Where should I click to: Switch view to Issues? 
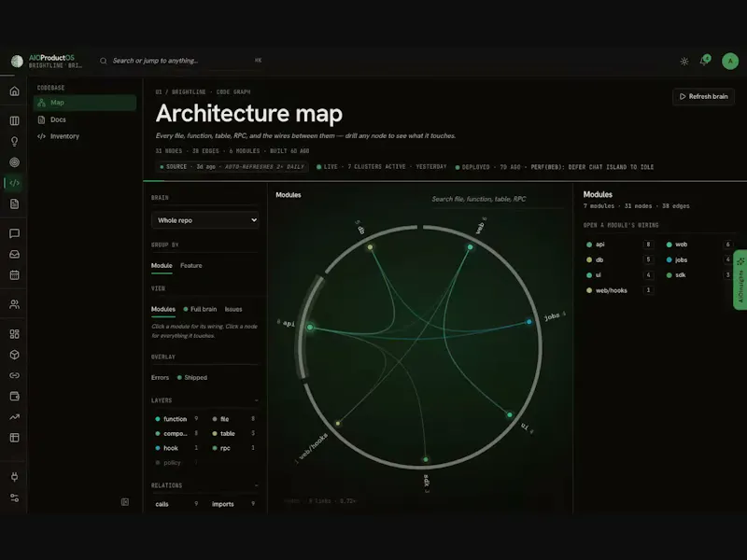pyautogui.click(x=233, y=309)
